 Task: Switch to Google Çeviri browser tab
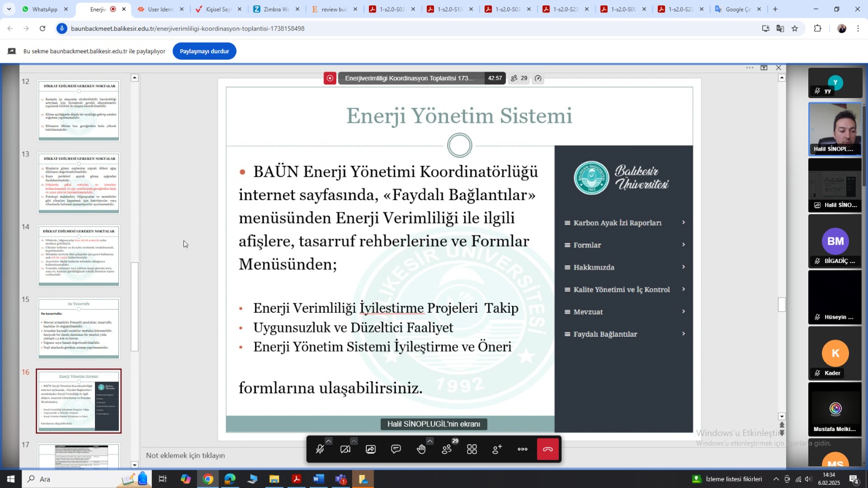(738, 9)
